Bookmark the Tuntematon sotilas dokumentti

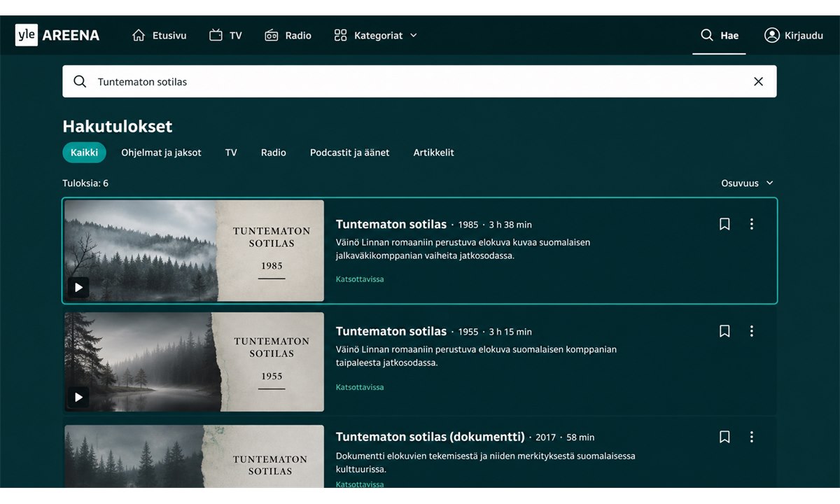click(724, 437)
